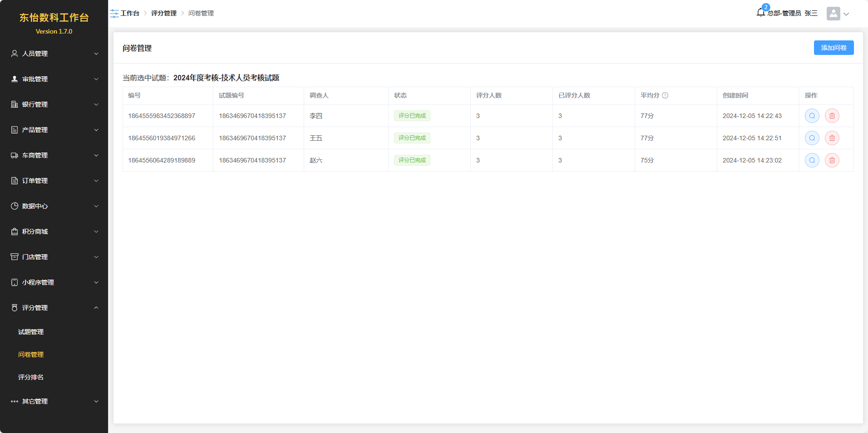Go to the 评分排名 page
Screen dimensions: 868x433
(31, 377)
